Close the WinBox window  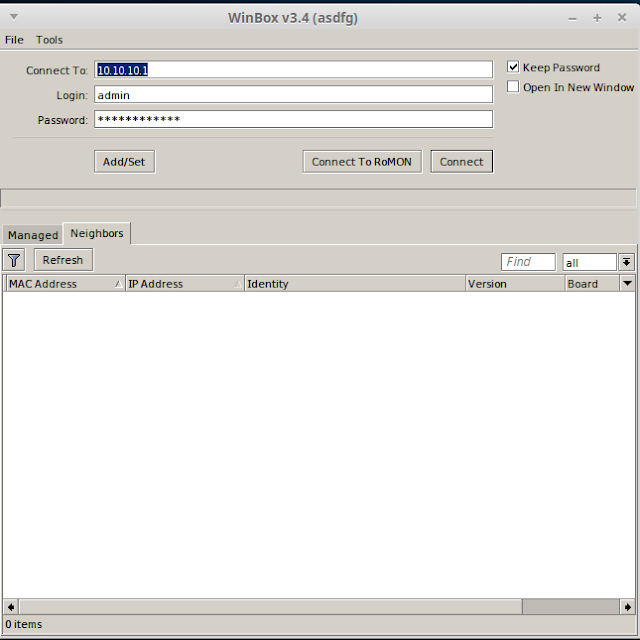(622, 18)
